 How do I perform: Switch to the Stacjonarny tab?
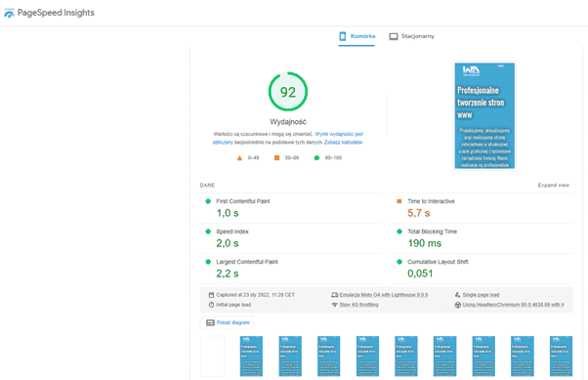(412, 36)
